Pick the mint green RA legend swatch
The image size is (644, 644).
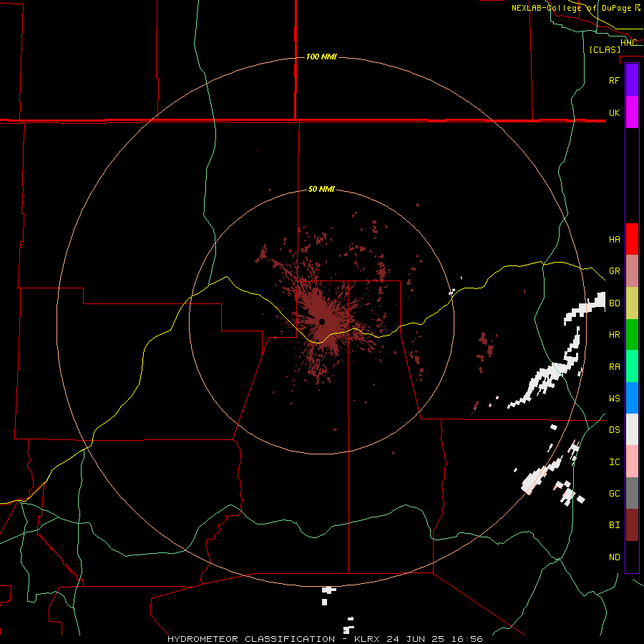pos(632,366)
